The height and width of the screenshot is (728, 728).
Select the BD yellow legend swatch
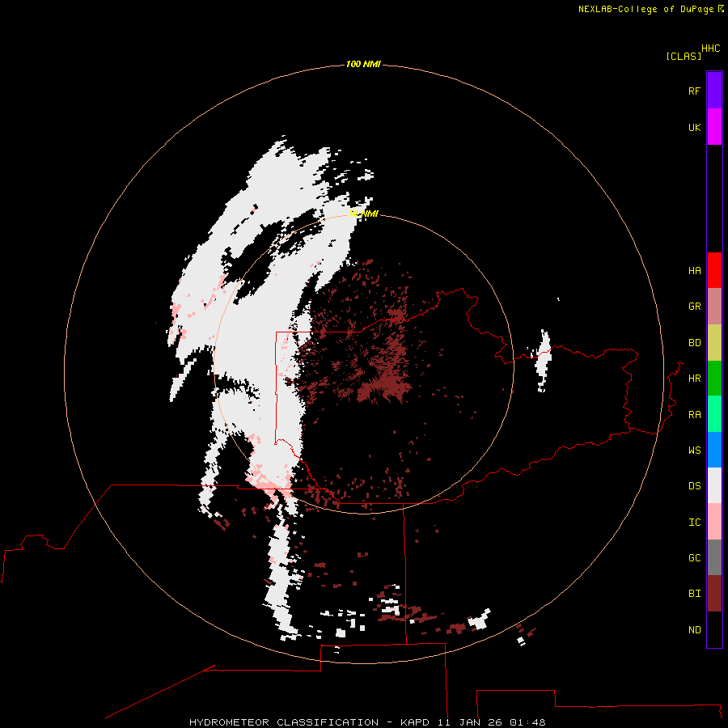[x=714, y=343]
